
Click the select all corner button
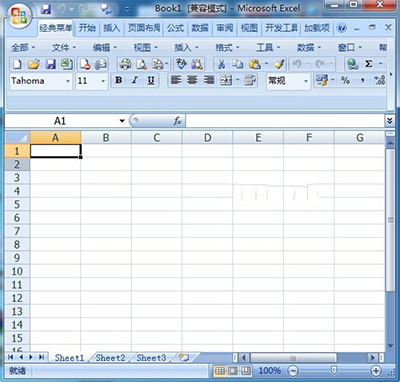click(x=17, y=137)
